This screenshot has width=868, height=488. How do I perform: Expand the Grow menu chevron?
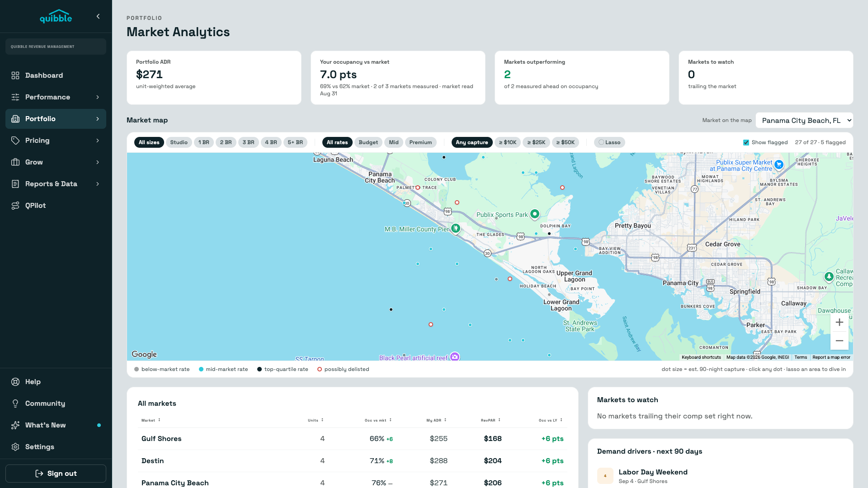98,162
